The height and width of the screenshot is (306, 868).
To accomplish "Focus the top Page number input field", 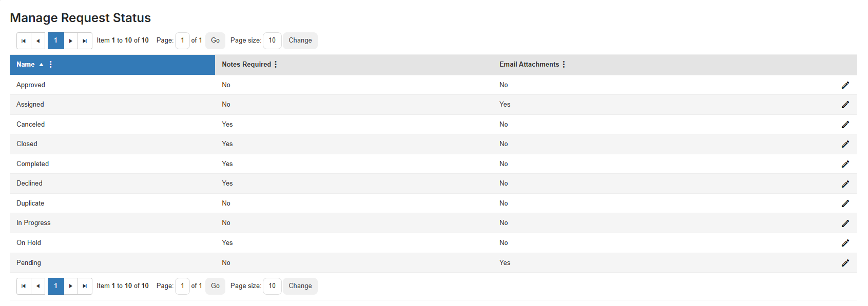I will pos(182,40).
